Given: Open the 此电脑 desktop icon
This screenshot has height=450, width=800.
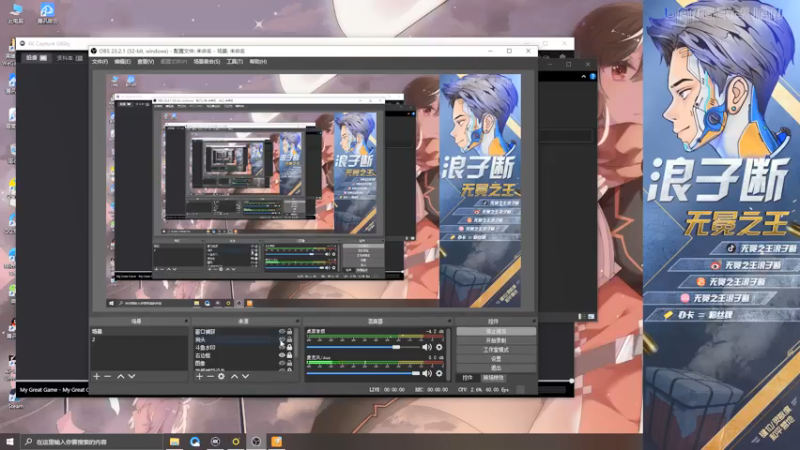Looking at the screenshot, I should point(16,13).
